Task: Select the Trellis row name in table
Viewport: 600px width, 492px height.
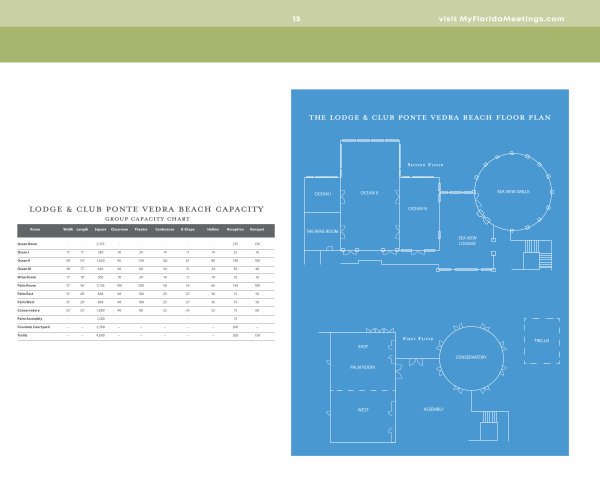Action: (x=22, y=336)
